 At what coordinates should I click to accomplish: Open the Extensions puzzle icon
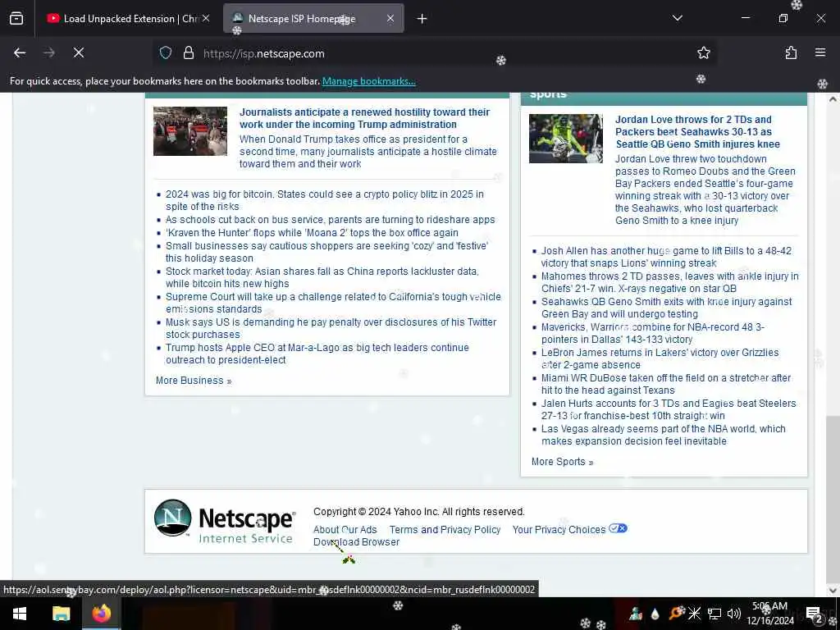[791, 53]
